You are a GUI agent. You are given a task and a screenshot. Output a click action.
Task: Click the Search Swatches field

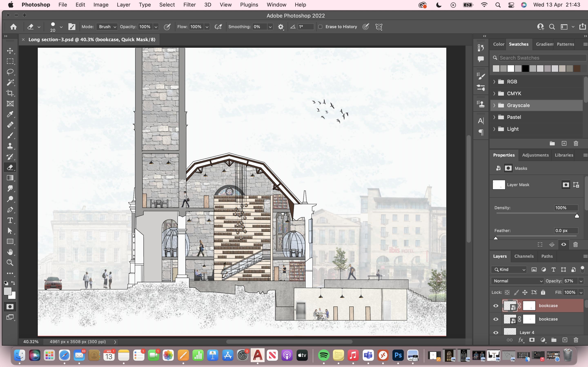pos(542,58)
